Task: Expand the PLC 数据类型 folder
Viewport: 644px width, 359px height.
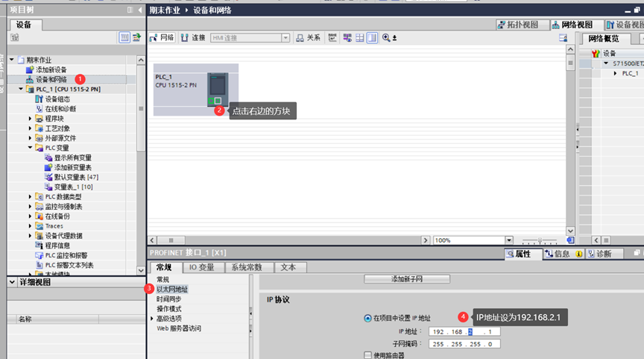Action: pyautogui.click(x=30, y=196)
